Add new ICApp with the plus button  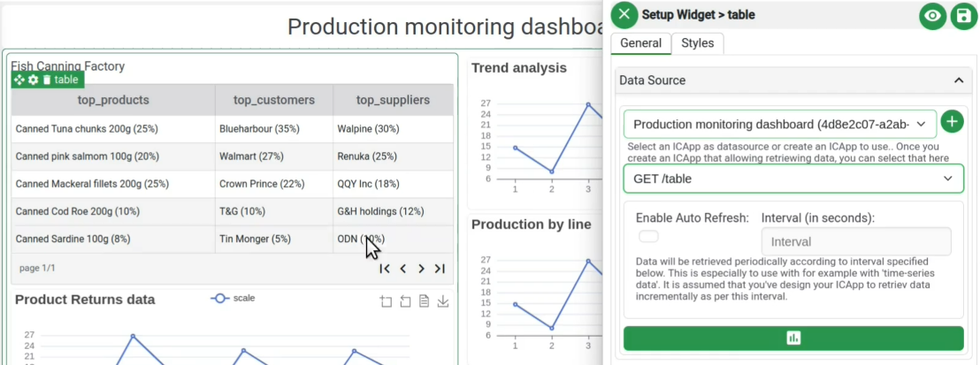pos(952,122)
